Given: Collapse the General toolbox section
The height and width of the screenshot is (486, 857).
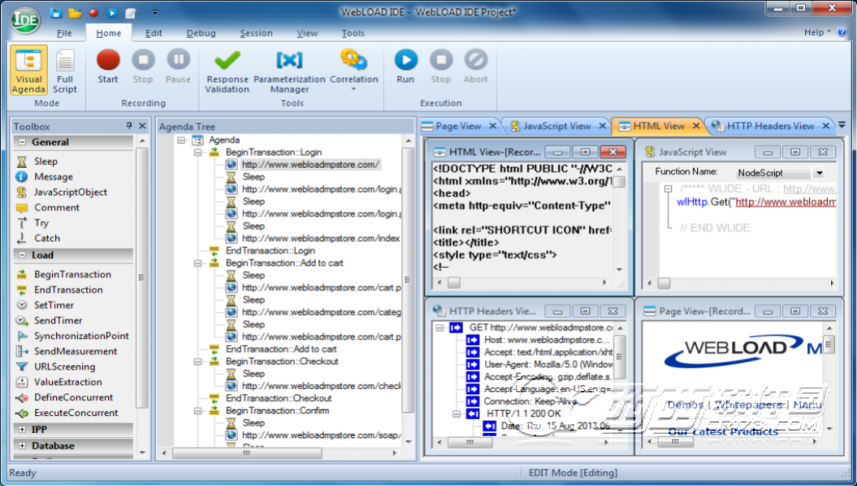Looking at the screenshot, I should click(22, 142).
